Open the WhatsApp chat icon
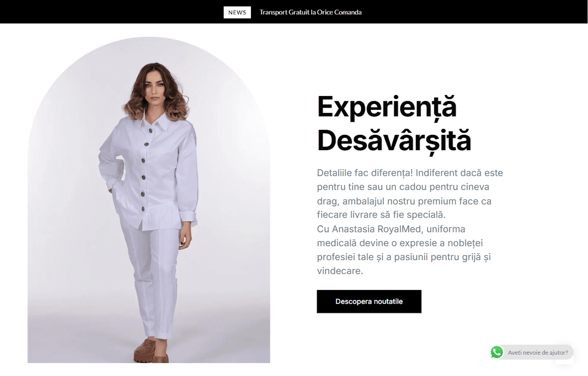588x376 pixels. point(497,352)
